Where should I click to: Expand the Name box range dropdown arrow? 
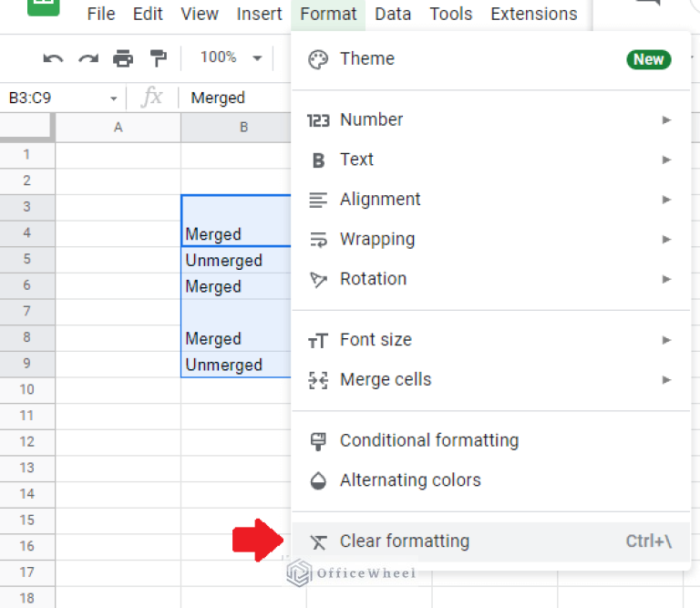point(113,98)
